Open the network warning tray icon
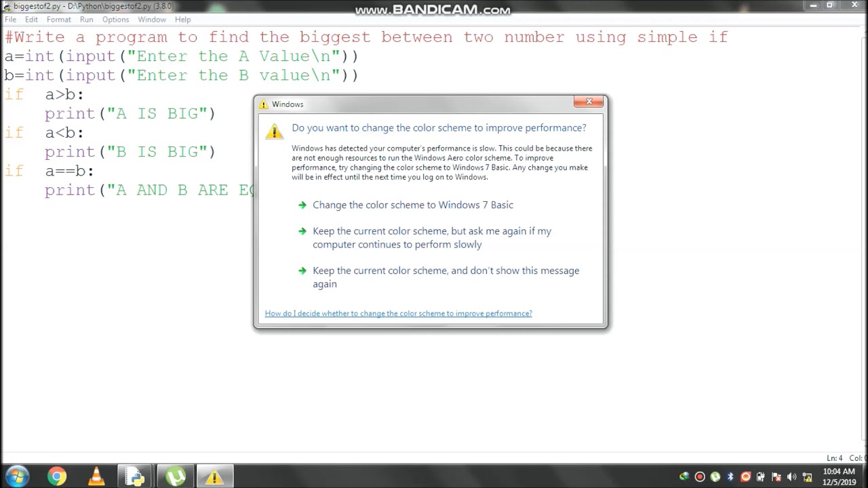Image resolution: width=868 pixels, height=488 pixels. click(807, 476)
